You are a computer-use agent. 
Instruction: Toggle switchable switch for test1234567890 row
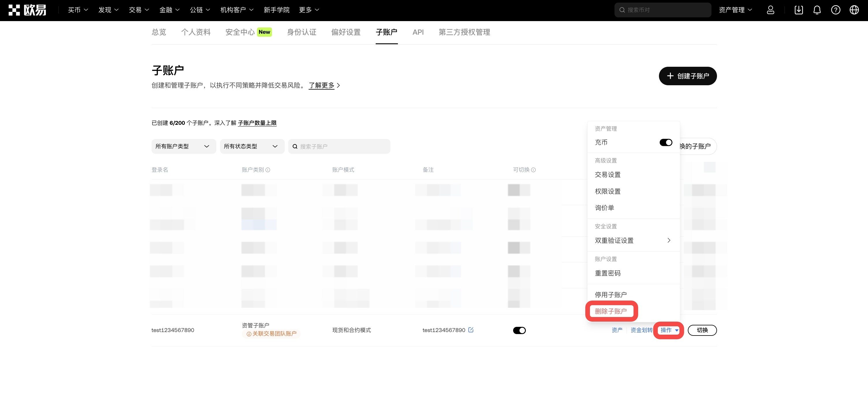(519, 330)
